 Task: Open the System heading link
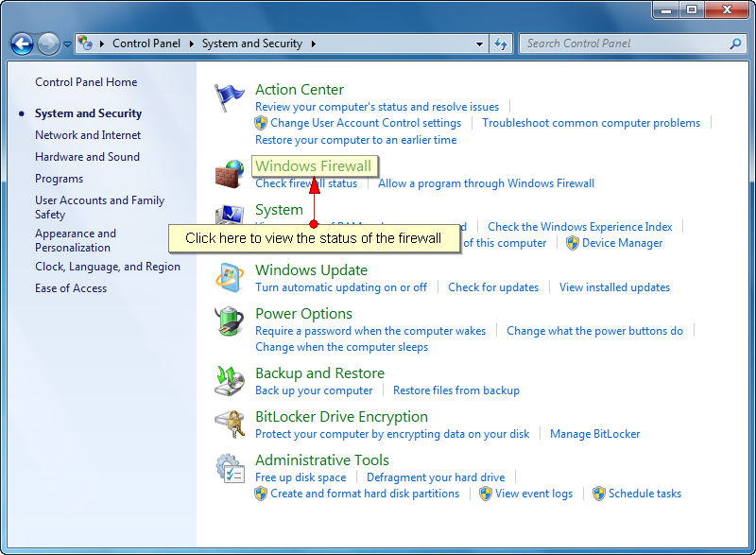click(x=279, y=210)
